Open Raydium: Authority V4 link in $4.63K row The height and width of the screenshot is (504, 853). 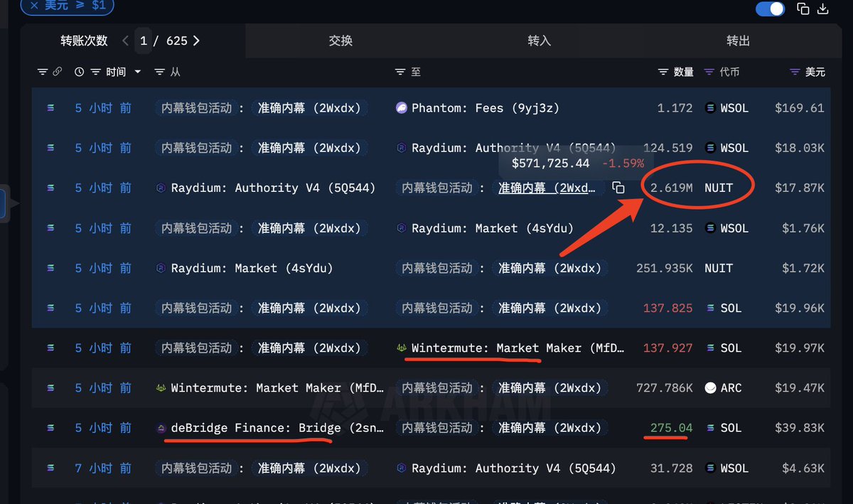514,468
